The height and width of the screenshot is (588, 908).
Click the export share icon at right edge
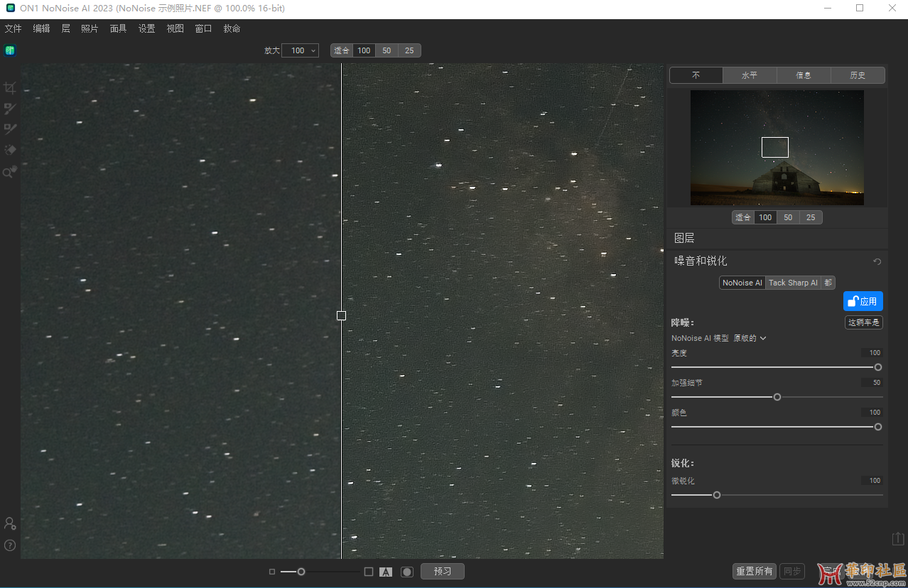click(898, 539)
